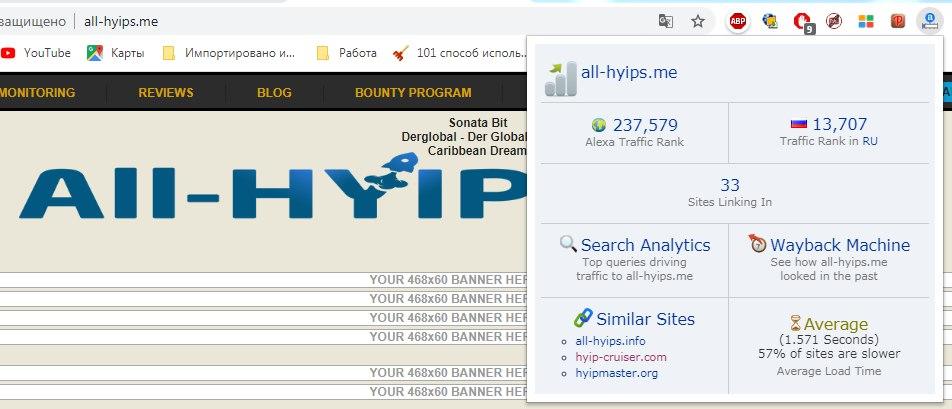Open the BOUNTY PROGRAM menu item
This screenshot has height=409, width=952.
(413, 93)
